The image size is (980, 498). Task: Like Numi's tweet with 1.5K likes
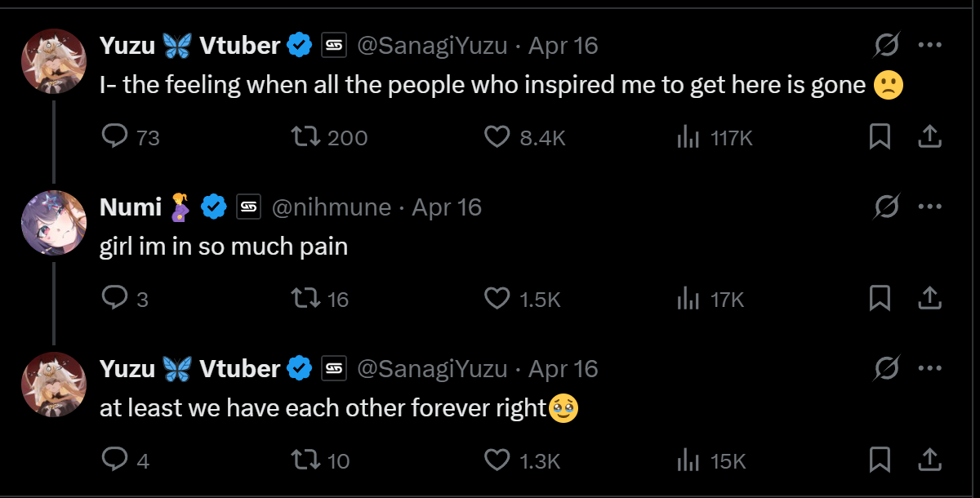coord(497,299)
